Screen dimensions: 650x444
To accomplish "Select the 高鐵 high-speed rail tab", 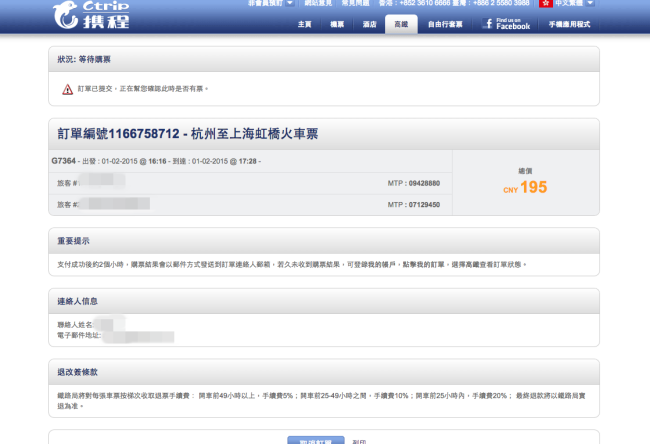I will click(401, 24).
